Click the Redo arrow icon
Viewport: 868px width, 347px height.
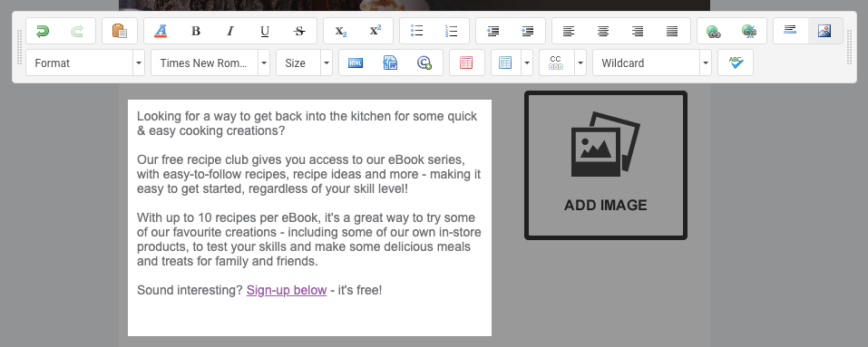pos(77,31)
